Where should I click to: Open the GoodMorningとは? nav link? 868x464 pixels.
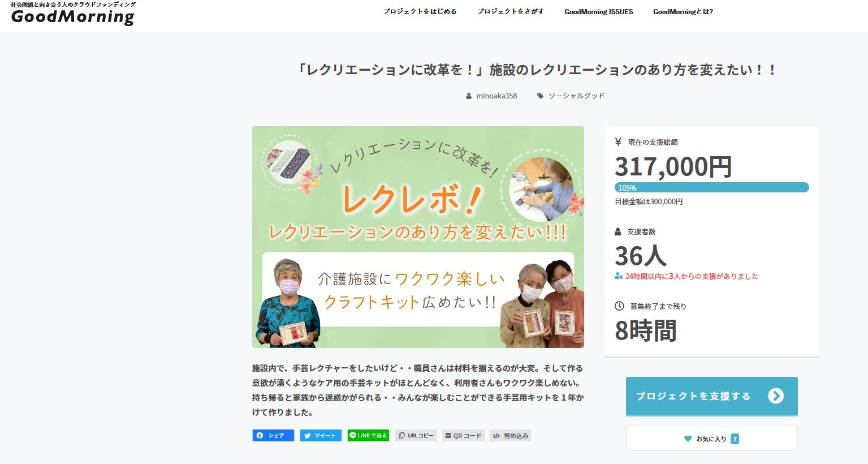click(x=683, y=11)
